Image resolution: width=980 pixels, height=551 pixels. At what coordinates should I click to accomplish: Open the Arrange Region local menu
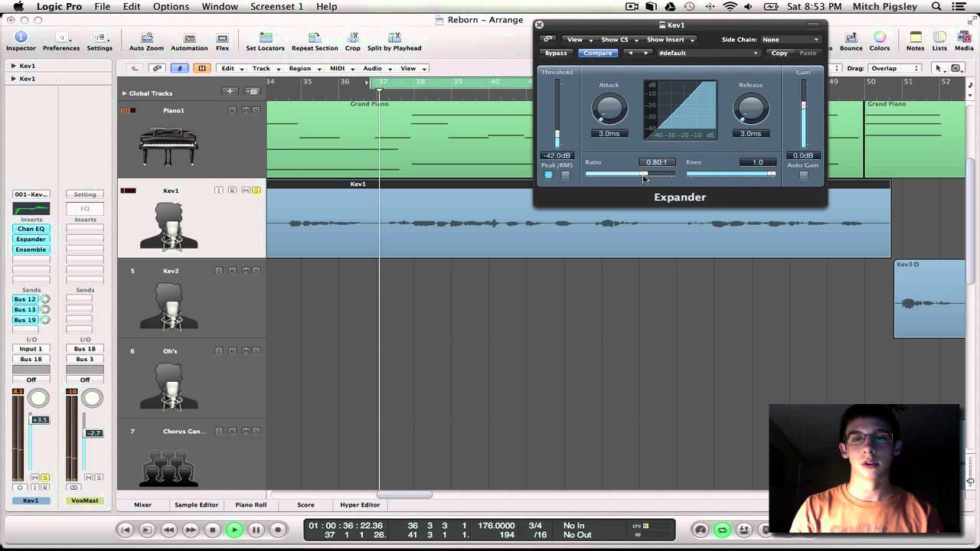[305, 68]
